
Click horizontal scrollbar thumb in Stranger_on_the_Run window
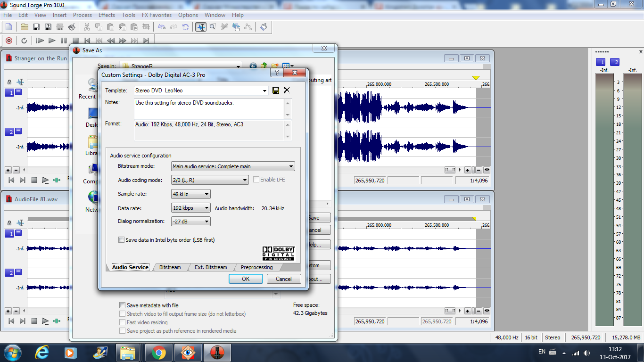point(450,170)
